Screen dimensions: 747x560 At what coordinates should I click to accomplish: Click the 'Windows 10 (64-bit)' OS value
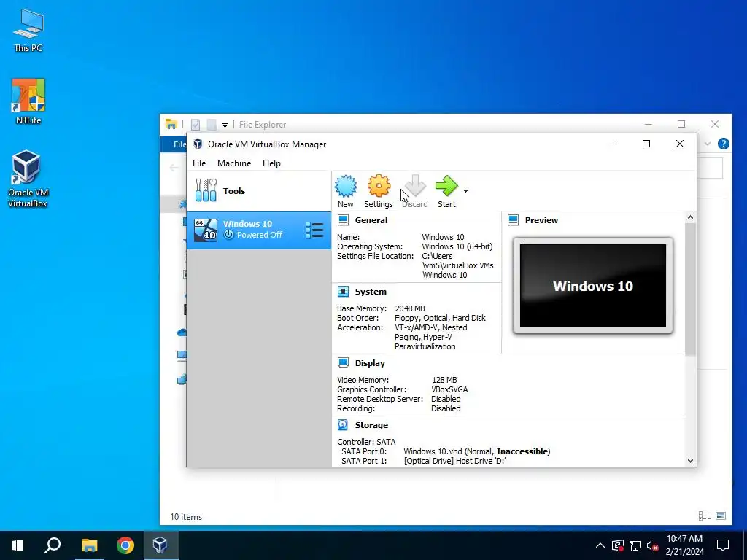(x=457, y=246)
